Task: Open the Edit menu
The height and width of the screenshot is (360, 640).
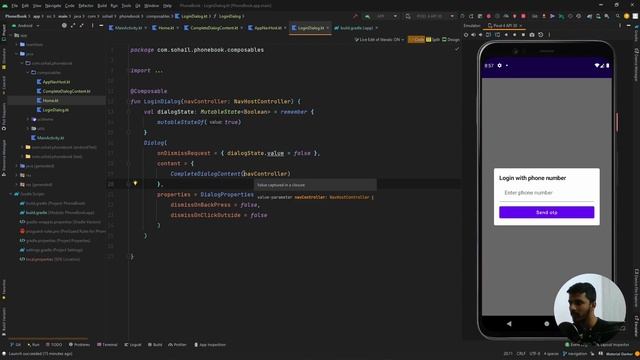Action: pyautogui.click(x=25, y=6)
